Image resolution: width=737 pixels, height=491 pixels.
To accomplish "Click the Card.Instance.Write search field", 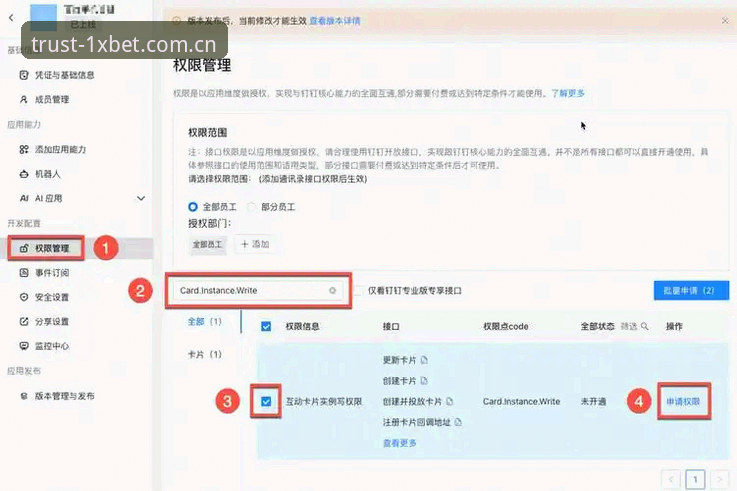I will (258, 290).
